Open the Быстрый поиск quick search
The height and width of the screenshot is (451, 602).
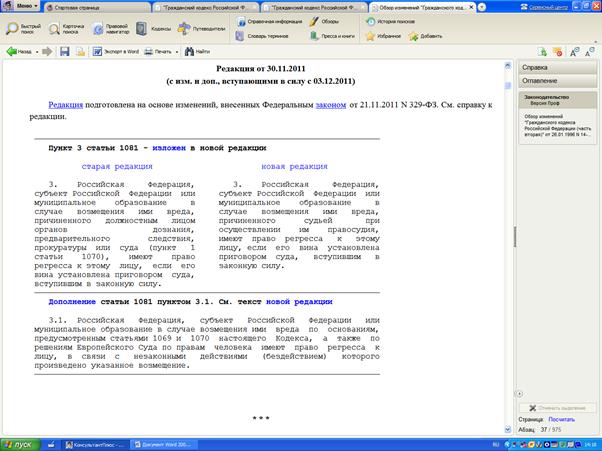[x=23, y=29]
